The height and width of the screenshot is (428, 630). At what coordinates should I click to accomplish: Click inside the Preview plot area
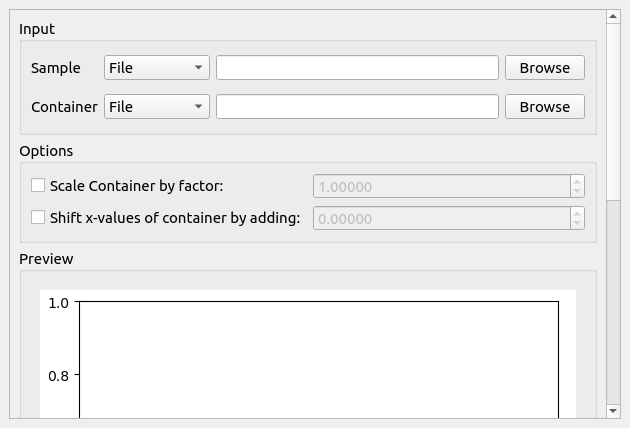coord(318,360)
